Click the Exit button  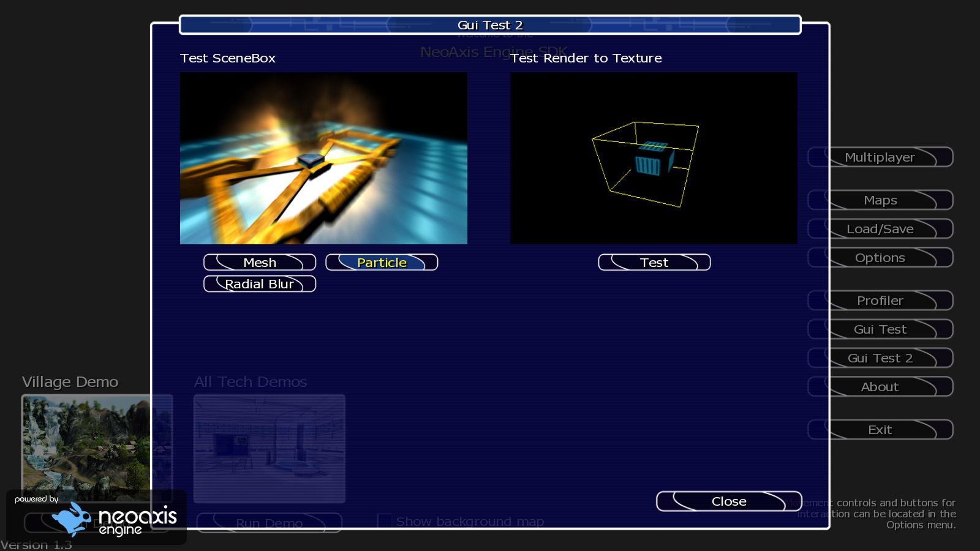coord(880,429)
